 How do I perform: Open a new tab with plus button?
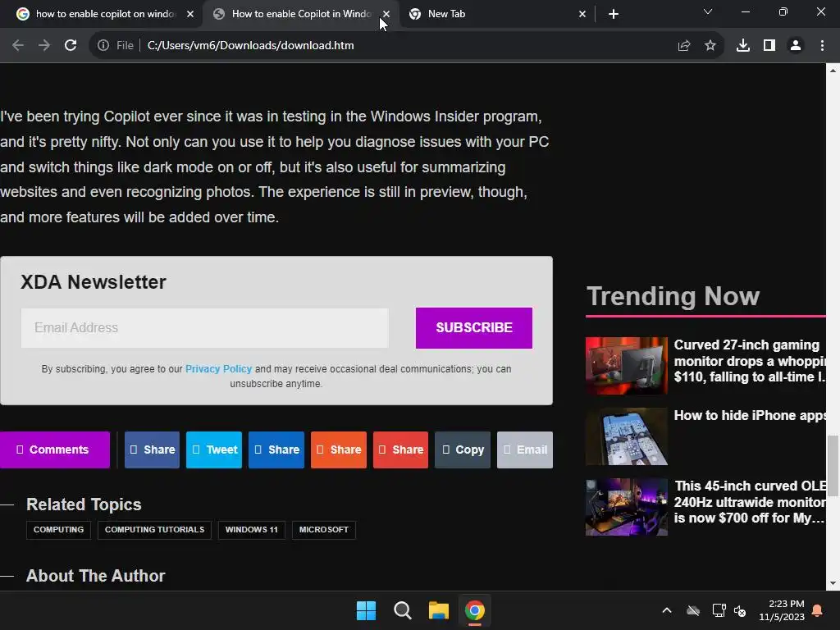[x=614, y=14]
